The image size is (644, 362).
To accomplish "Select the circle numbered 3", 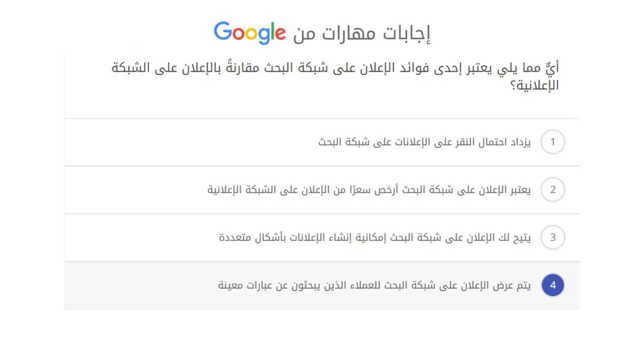I will (x=553, y=238).
